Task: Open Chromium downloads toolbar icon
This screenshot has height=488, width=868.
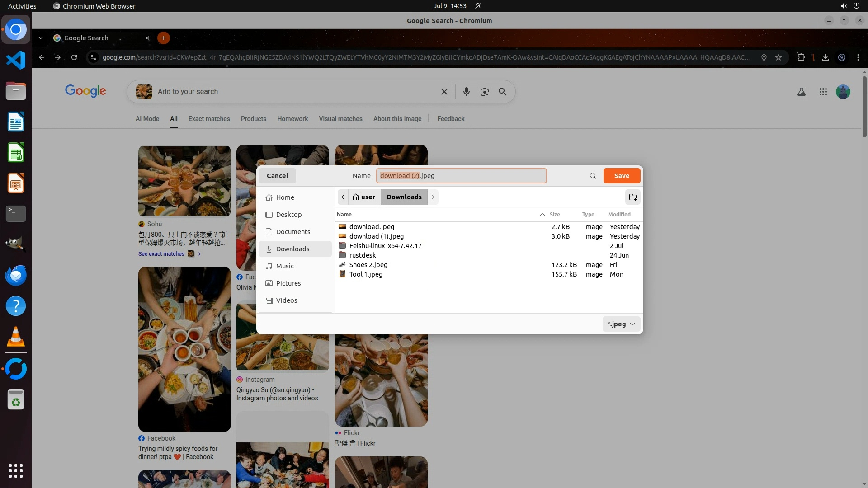Action: pos(825,57)
